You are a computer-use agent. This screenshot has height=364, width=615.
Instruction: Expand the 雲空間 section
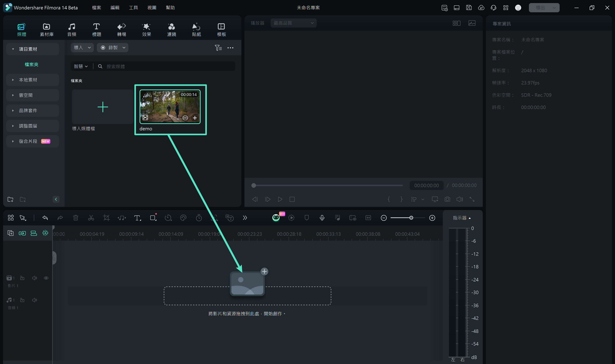click(x=13, y=95)
